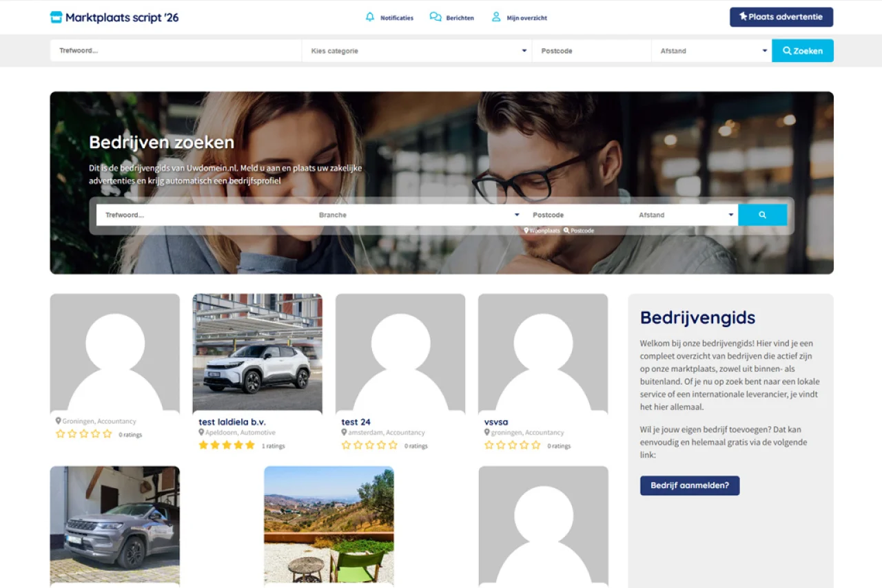The width and height of the screenshot is (882, 588).
Task: Click the Notificaties bell icon
Action: (x=371, y=17)
